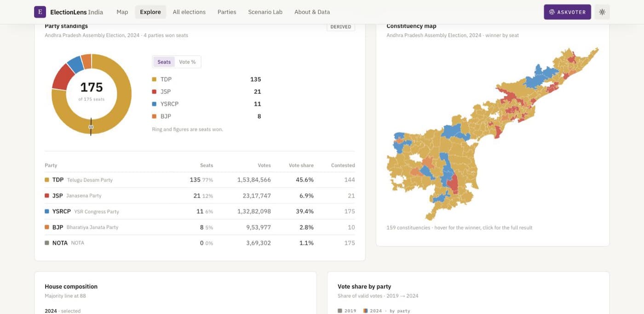This screenshot has width=644, height=314.
Task: Click JSP votes value 23,17,747
Action: (x=257, y=196)
